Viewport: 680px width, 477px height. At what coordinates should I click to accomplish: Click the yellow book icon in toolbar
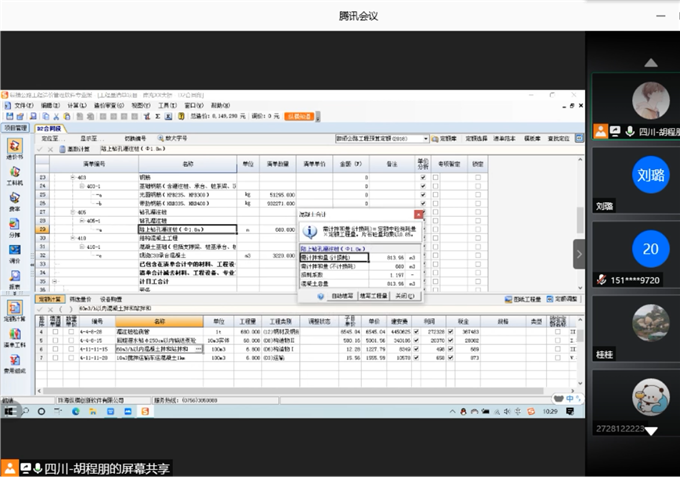click(181, 117)
